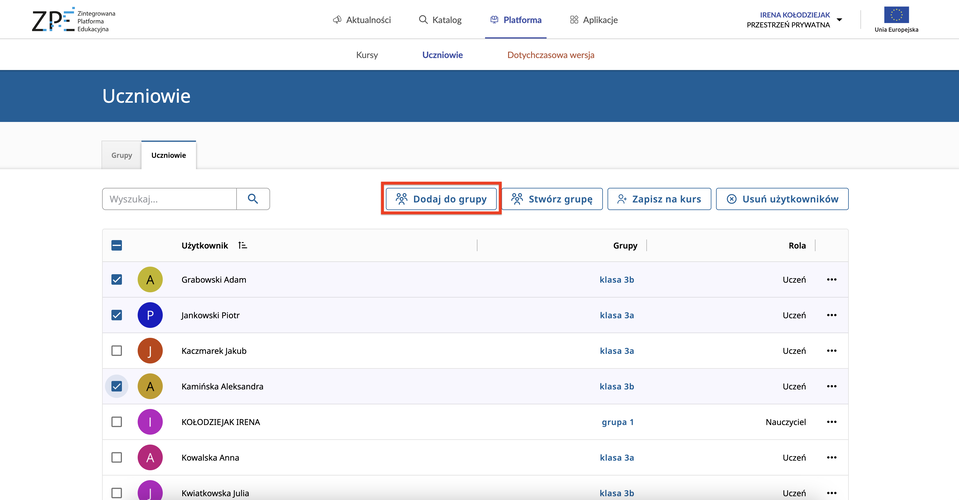Image resolution: width=959 pixels, height=500 pixels.
Task: Go to Kursy in sub-navigation
Action: (367, 55)
